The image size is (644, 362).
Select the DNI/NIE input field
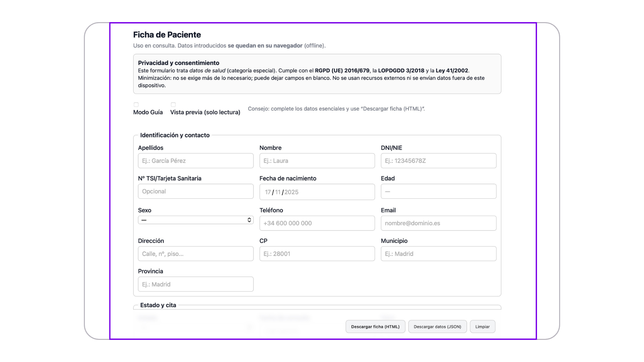pos(438,161)
